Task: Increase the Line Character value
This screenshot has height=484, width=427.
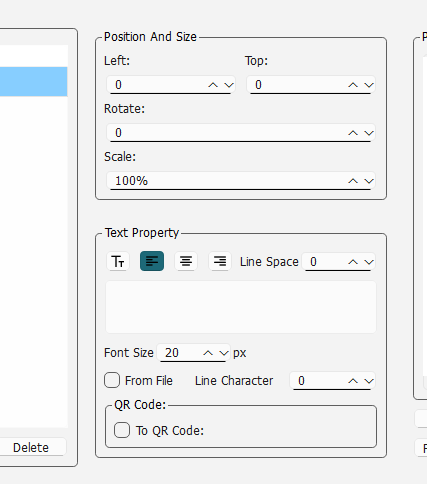Action: pos(353,381)
